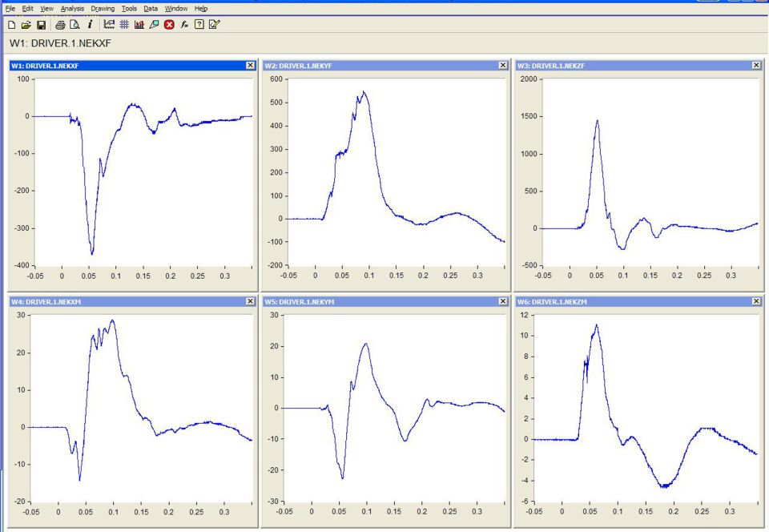The image size is (769, 532).
Task: Open the Drawing menu
Action: [103, 9]
